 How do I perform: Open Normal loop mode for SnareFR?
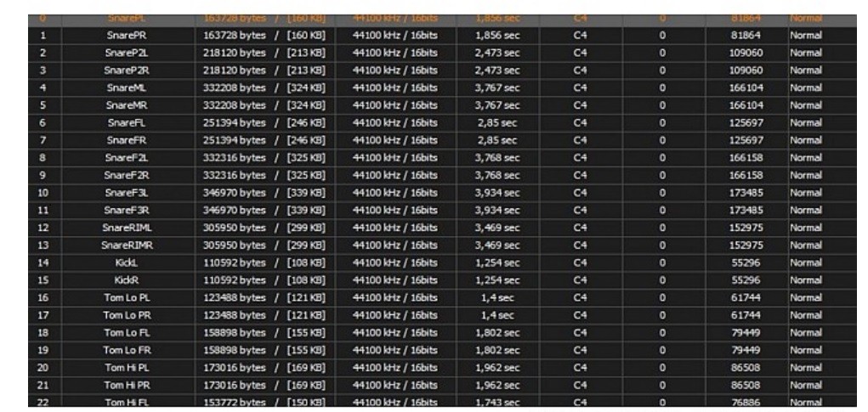click(x=806, y=140)
